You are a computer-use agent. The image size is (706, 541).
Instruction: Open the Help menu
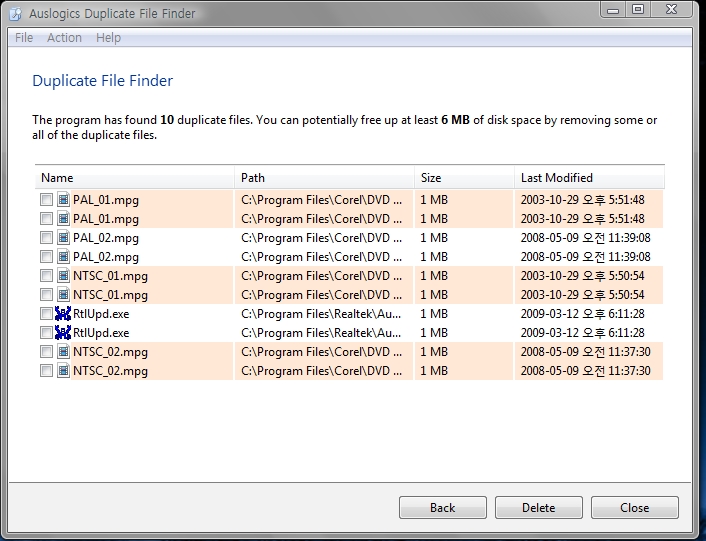[108, 38]
